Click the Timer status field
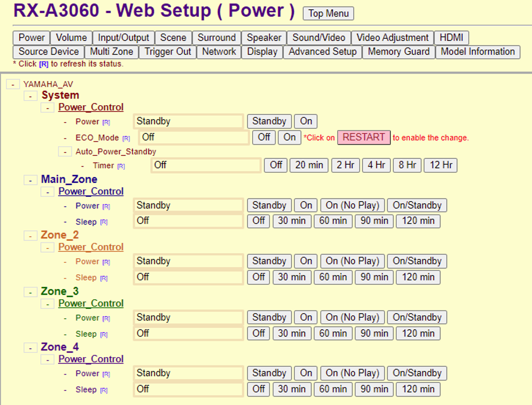532x405 pixels. point(206,165)
